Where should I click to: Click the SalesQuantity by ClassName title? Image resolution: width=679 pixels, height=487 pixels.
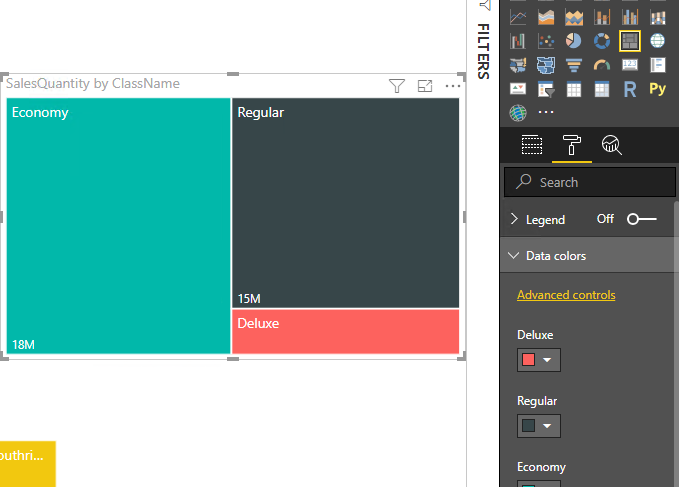[93, 83]
